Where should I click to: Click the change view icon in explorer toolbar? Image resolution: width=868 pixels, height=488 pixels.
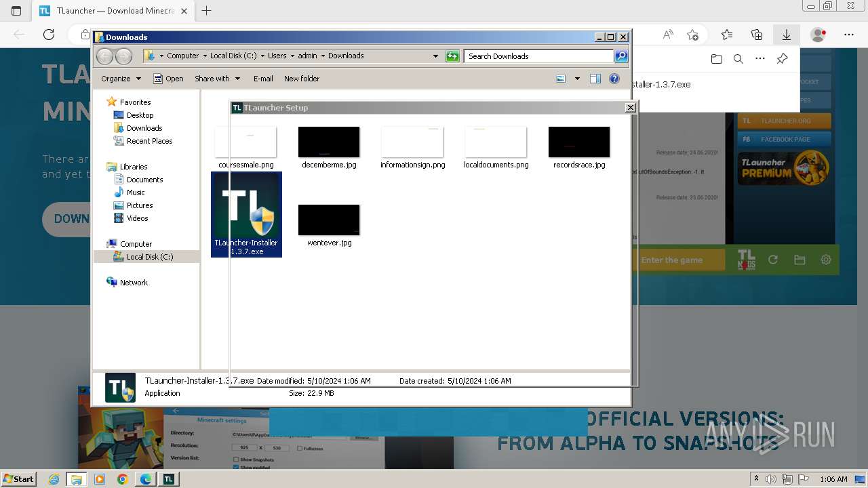[x=561, y=79]
